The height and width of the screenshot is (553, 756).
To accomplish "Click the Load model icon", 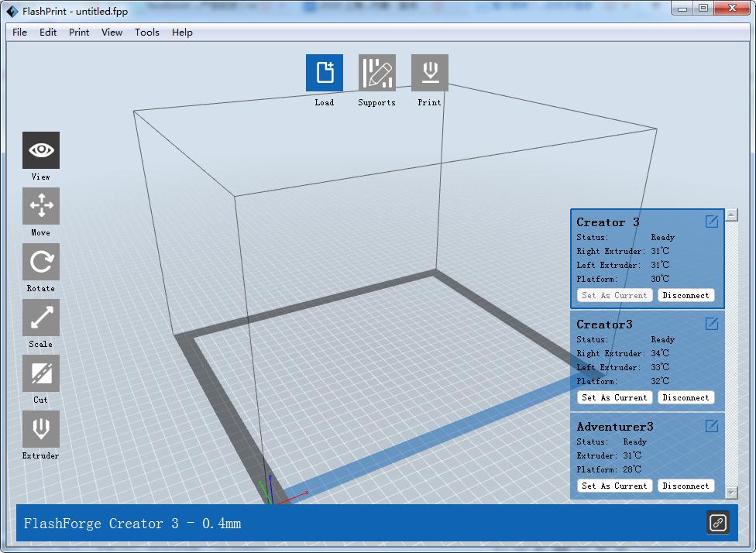I will (x=325, y=73).
